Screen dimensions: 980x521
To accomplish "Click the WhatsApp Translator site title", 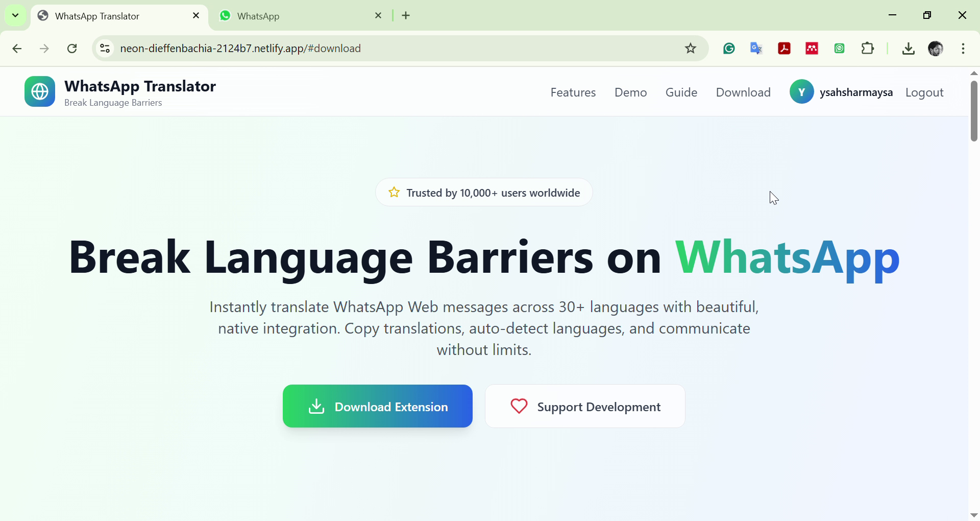I will point(140,86).
